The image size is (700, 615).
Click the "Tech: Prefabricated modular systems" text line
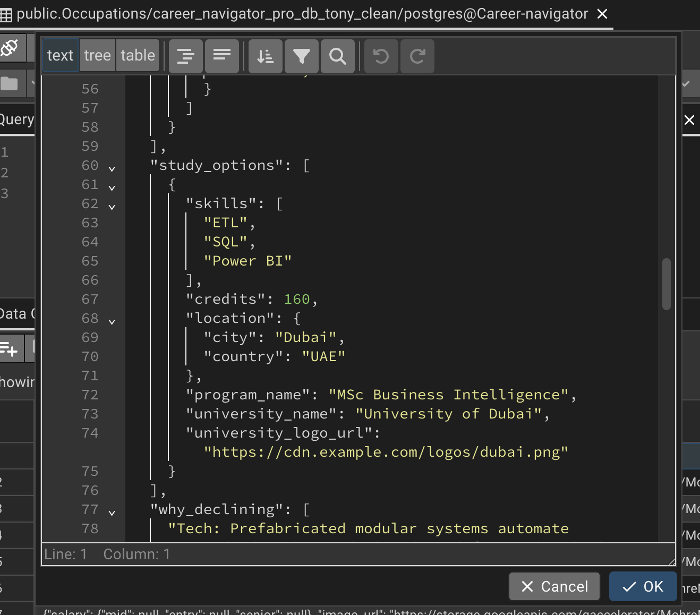(368, 528)
